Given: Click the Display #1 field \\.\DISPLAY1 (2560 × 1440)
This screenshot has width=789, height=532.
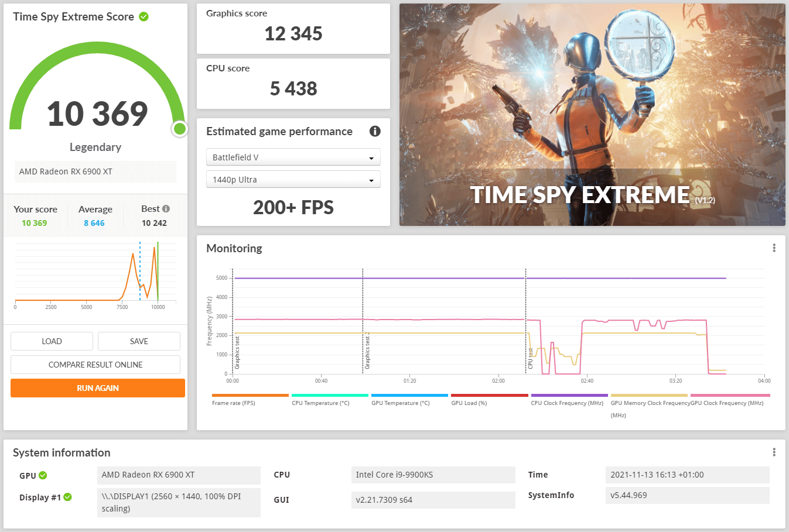Looking at the screenshot, I should pyautogui.click(x=179, y=502).
